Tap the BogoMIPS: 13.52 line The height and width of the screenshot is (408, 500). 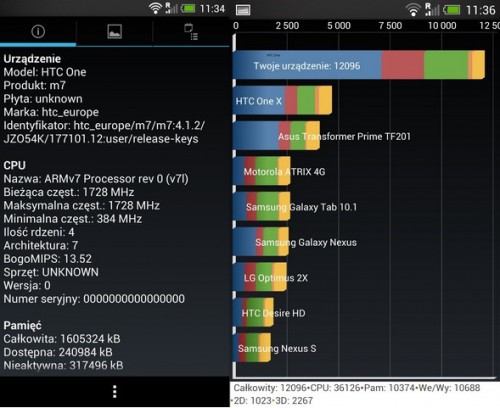(47, 259)
